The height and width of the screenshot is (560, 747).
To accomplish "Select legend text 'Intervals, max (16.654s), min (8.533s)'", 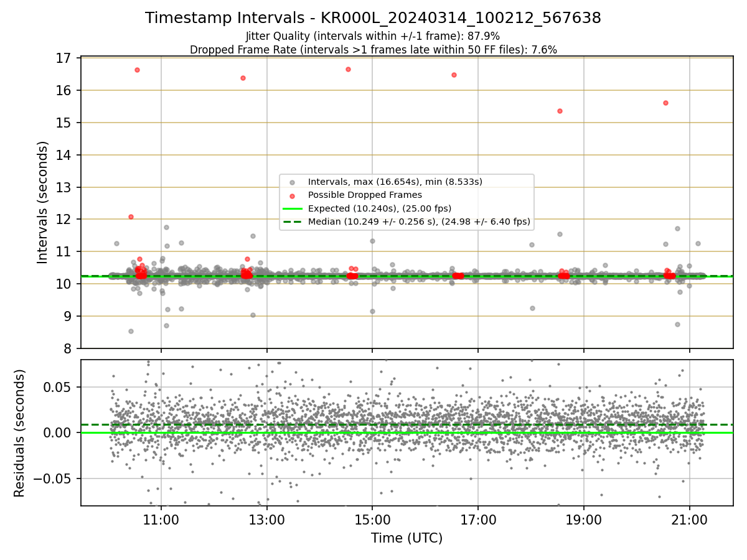I will click(395, 182).
